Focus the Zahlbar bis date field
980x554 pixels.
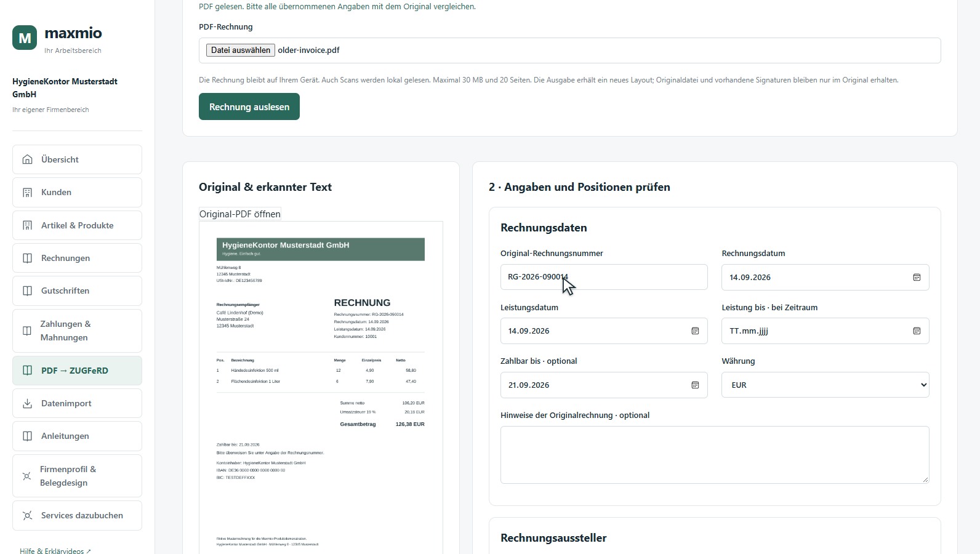coord(604,385)
